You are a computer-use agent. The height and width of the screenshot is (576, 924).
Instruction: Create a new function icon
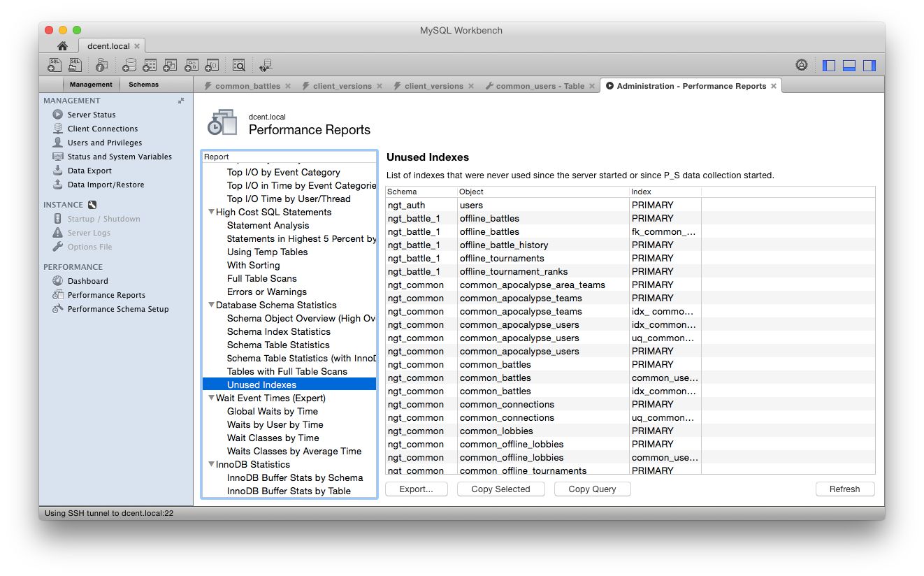211,65
